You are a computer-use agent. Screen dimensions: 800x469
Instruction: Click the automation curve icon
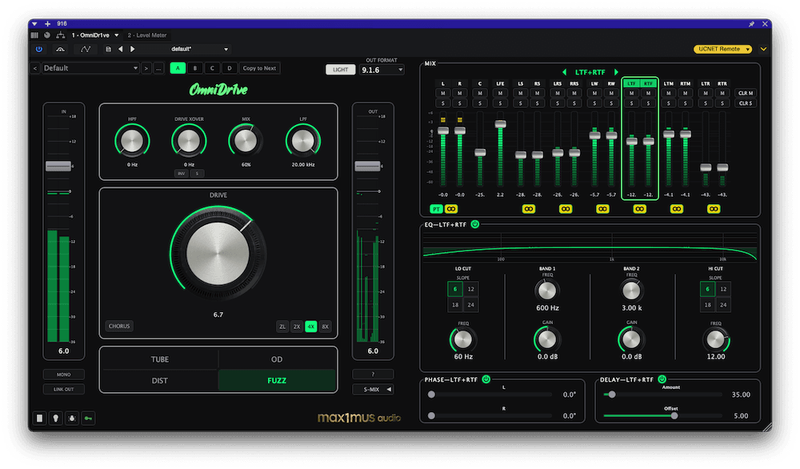coord(85,49)
